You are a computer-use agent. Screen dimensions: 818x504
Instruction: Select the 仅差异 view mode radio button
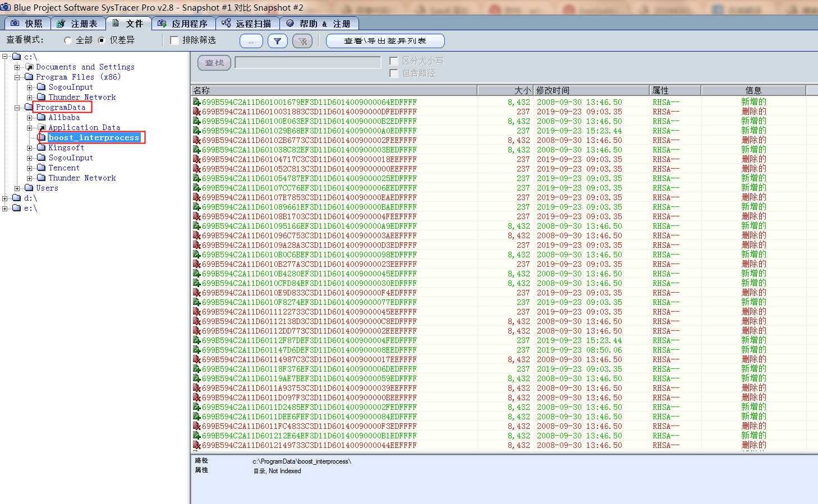(x=102, y=40)
